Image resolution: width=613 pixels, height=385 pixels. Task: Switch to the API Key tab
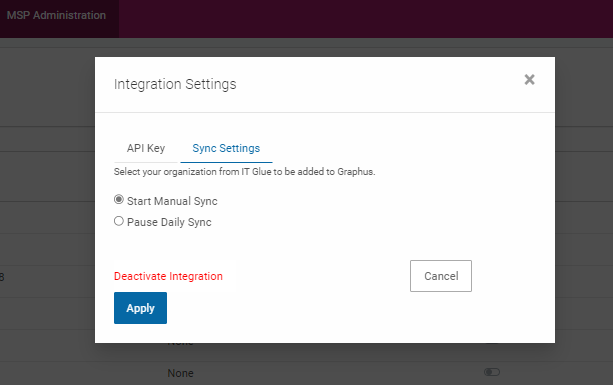tap(146, 149)
